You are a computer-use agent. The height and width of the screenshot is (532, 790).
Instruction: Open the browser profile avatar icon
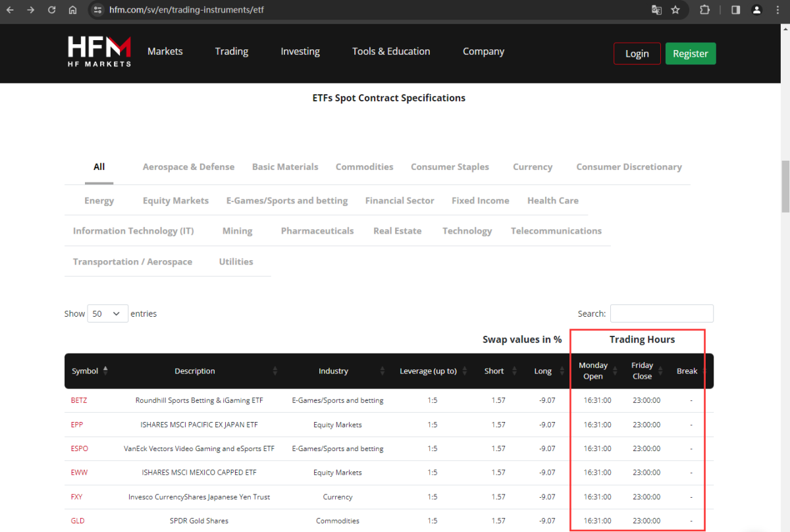point(757,10)
